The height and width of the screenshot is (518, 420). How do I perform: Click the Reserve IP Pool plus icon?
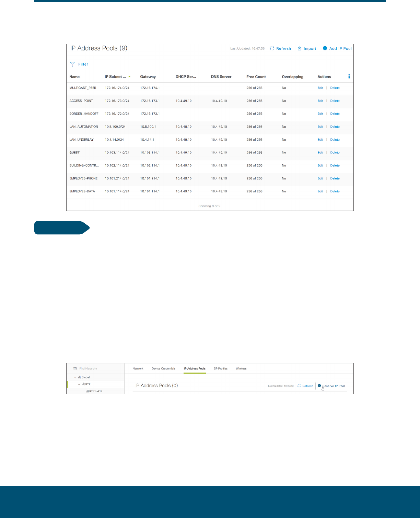pos(319,386)
